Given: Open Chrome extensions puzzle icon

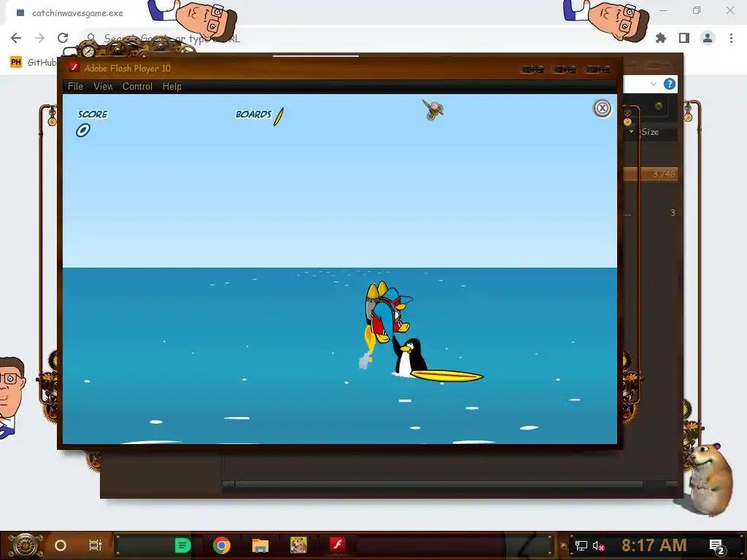Looking at the screenshot, I should click(x=661, y=38).
